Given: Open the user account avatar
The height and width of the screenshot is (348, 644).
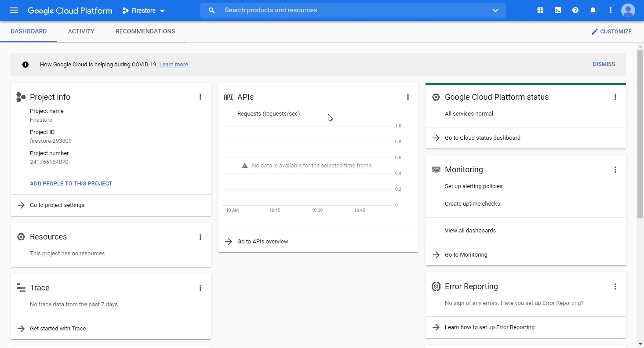Looking at the screenshot, I should pos(628,10).
